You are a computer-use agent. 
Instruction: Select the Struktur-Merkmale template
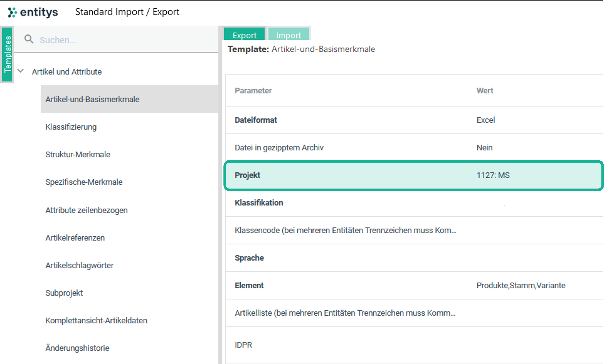pyautogui.click(x=130, y=155)
